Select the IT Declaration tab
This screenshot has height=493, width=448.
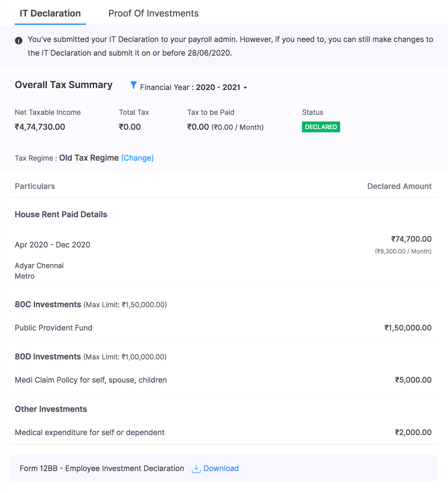(50, 13)
